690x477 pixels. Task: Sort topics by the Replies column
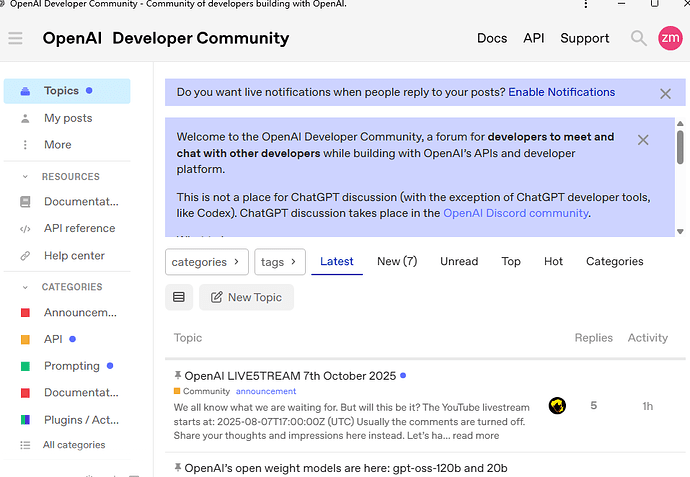pyautogui.click(x=594, y=338)
